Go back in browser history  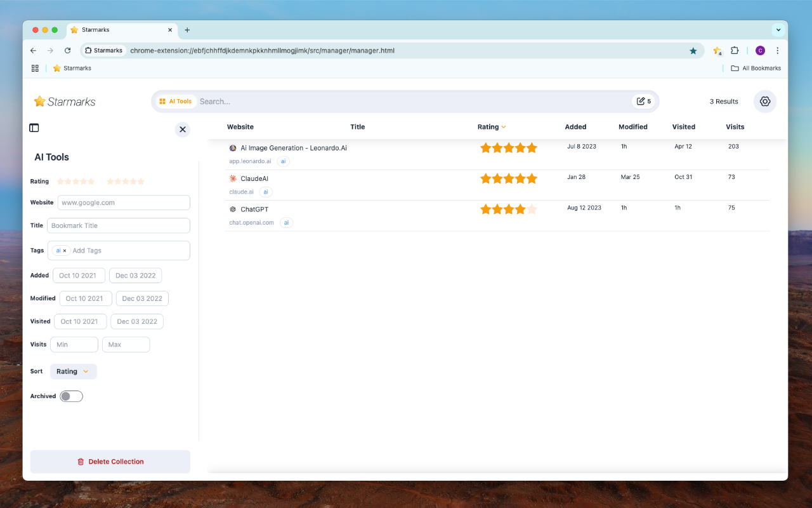coord(34,51)
